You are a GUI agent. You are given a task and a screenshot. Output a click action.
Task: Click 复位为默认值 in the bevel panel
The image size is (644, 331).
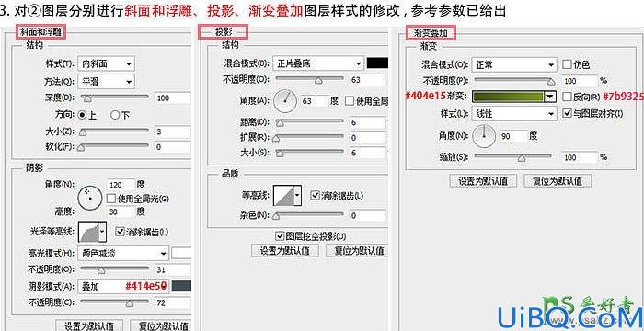point(161,326)
